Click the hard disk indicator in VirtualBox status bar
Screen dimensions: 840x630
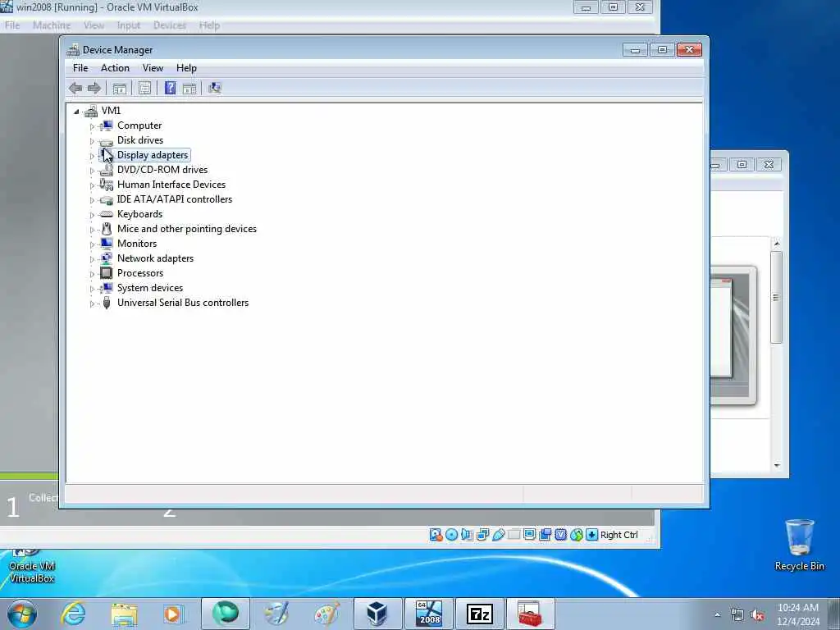click(x=436, y=535)
